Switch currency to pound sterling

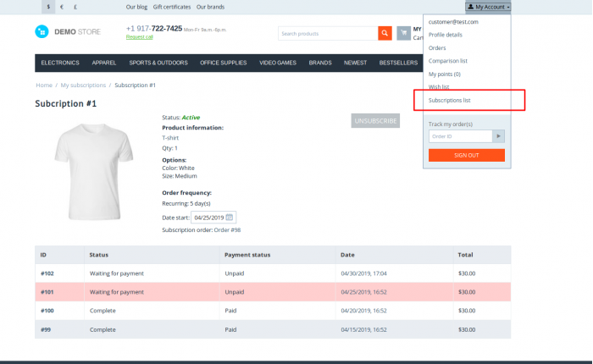click(75, 7)
